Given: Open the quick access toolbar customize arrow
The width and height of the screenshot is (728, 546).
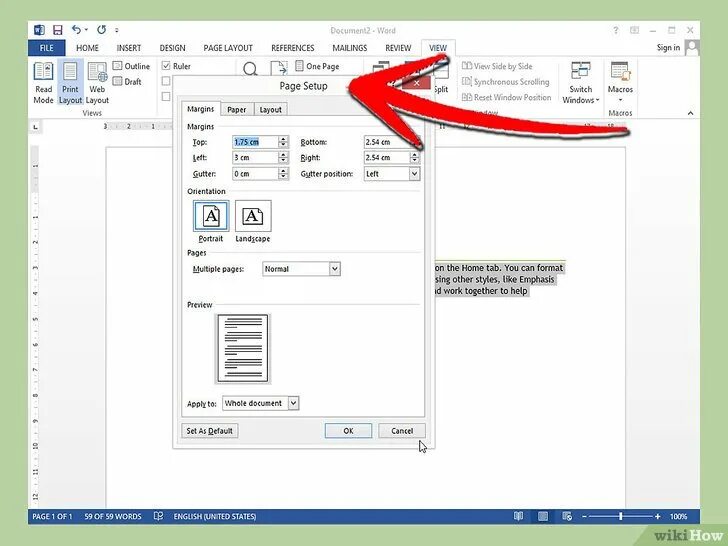Looking at the screenshot, I should (117, 30).
